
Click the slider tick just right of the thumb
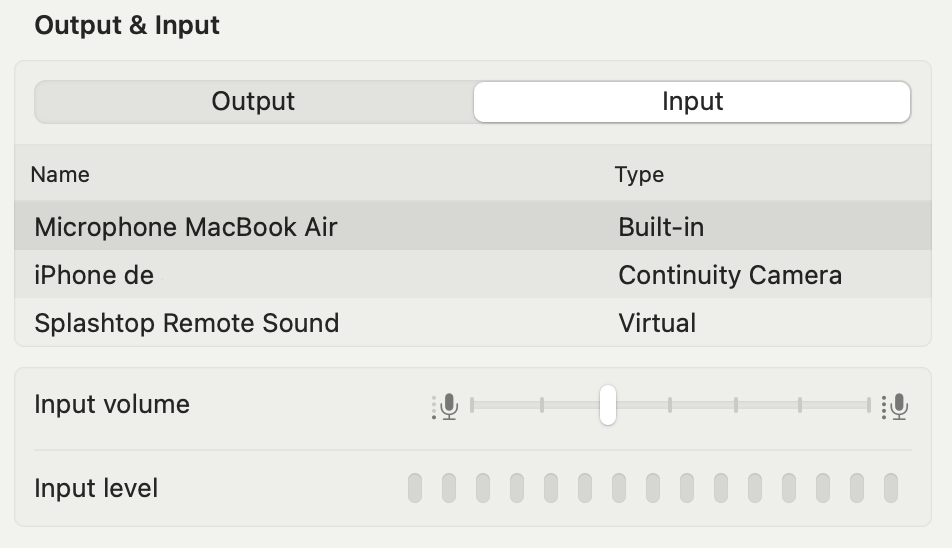670,405
